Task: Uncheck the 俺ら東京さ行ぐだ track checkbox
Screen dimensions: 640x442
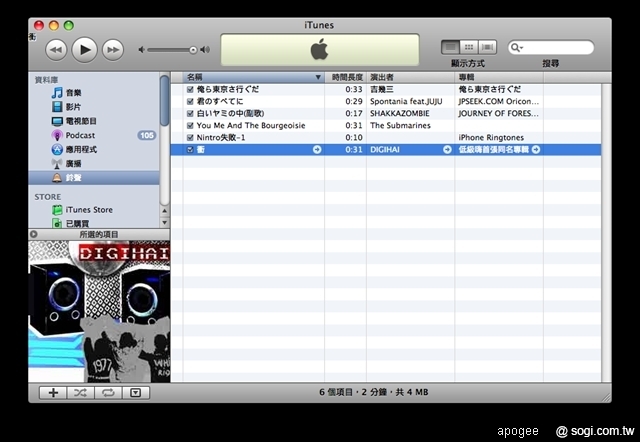Action: 190,89
